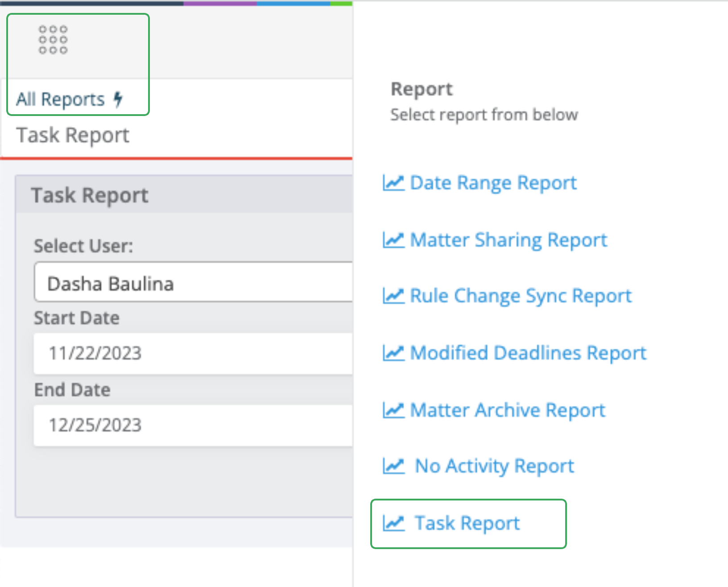
Task: Click chart icon beside Rule Change Sync Report
Action: pyautogui.click(x=393, y=296)
